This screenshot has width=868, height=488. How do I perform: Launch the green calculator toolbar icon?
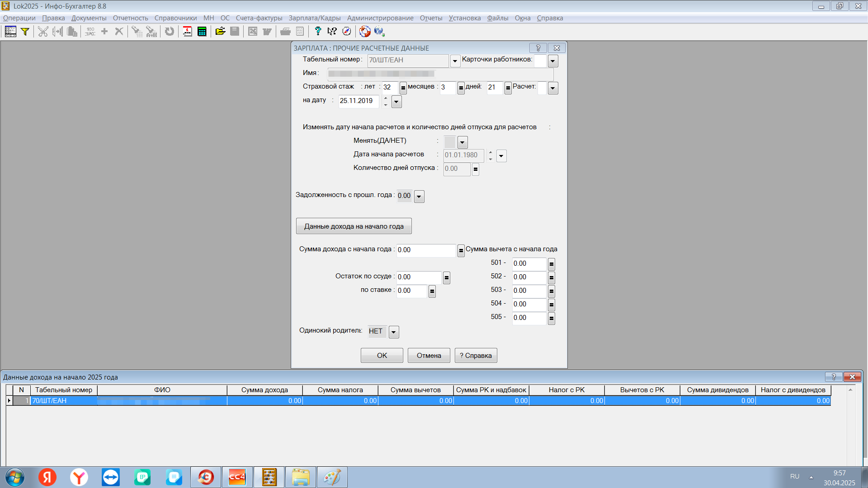click(202, 32)
